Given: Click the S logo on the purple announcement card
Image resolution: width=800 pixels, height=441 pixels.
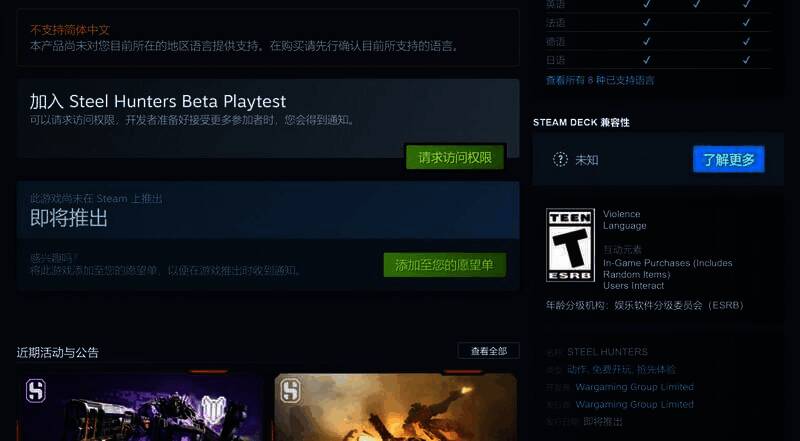Looking at the screenshot, I should [36, 391].
